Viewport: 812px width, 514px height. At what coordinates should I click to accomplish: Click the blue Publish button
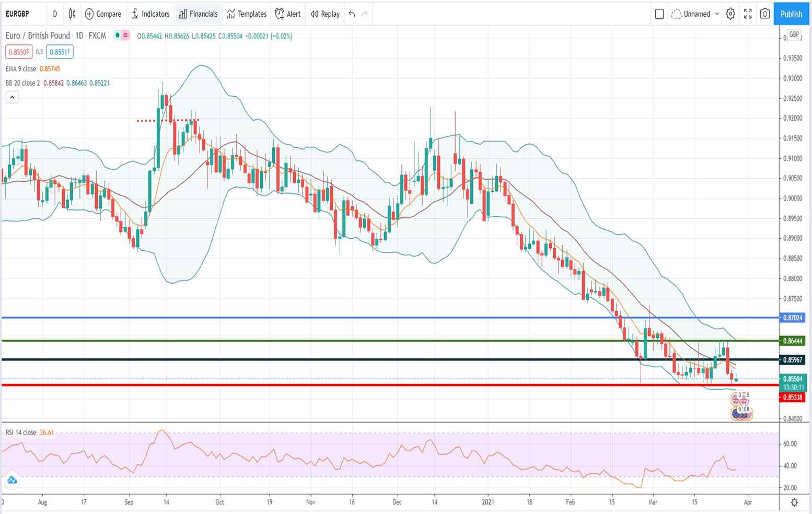tap(791, 14)
